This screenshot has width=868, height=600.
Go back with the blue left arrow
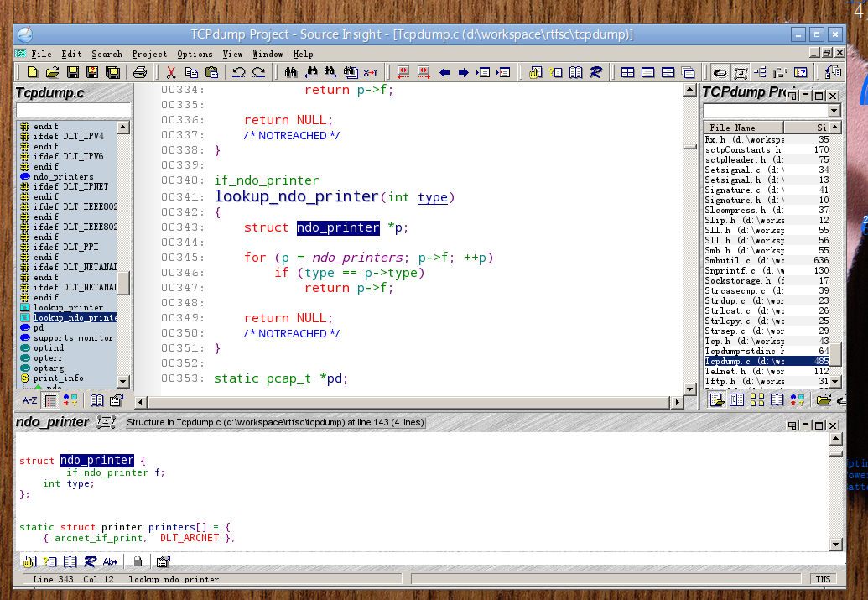[444, 72]
